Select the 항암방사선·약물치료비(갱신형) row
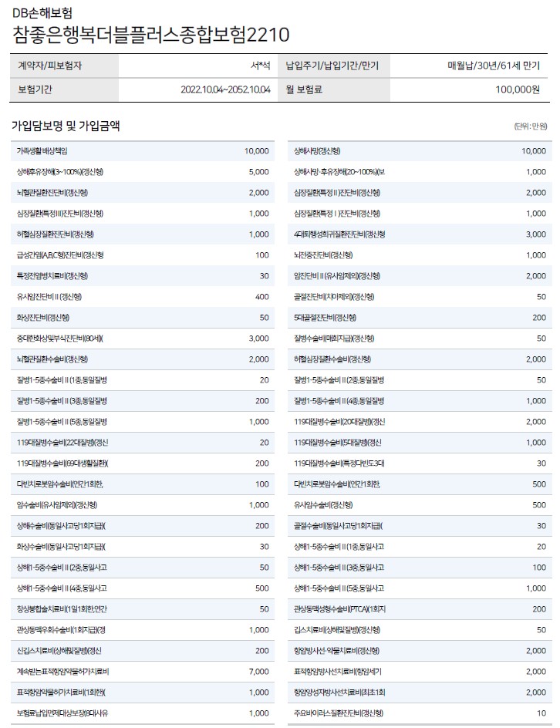Image resolution: width=560 pixels, height=728 pixels. pos(420,651)
